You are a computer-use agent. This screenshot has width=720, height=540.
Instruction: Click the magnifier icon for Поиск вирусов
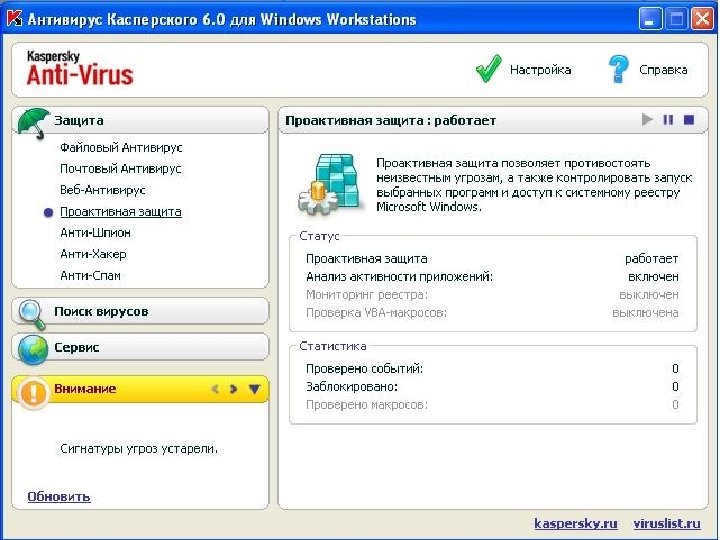pos(32,314)
